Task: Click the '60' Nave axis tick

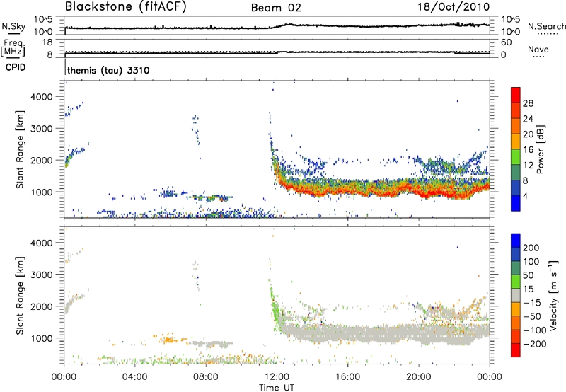Action: pyautogui.click(x=506, y=42)
